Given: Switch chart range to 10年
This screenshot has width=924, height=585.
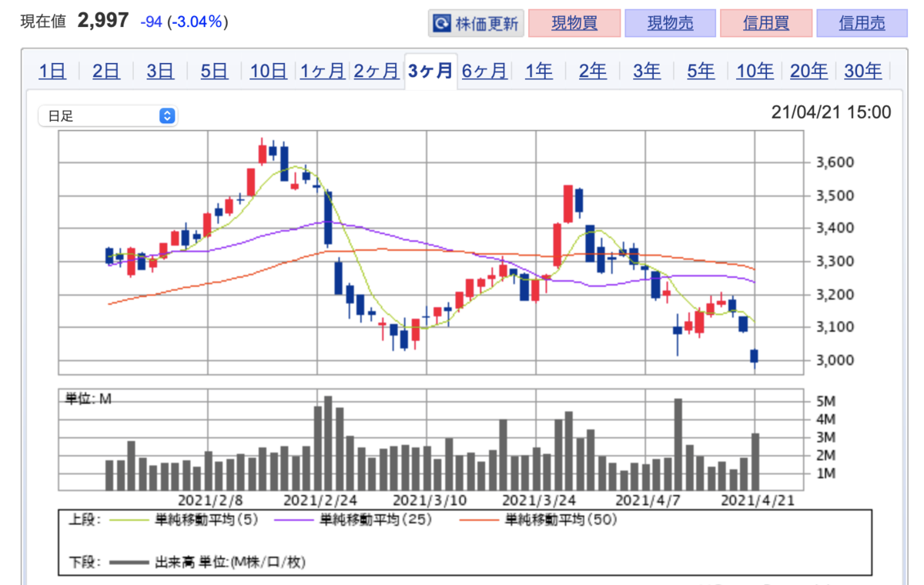Looking at the screenshot, I should coord(755,72).
